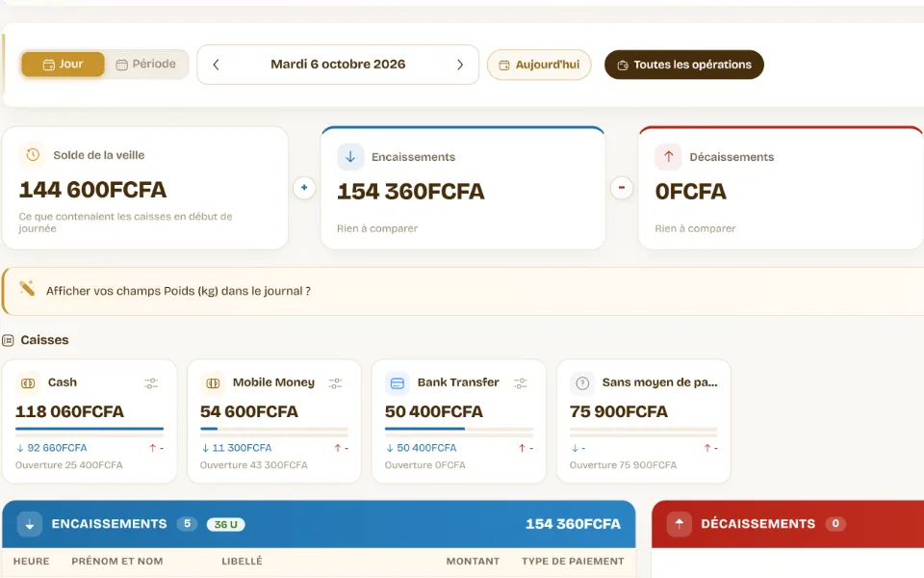Click Ouverture 43 300FCFA text

253,465
